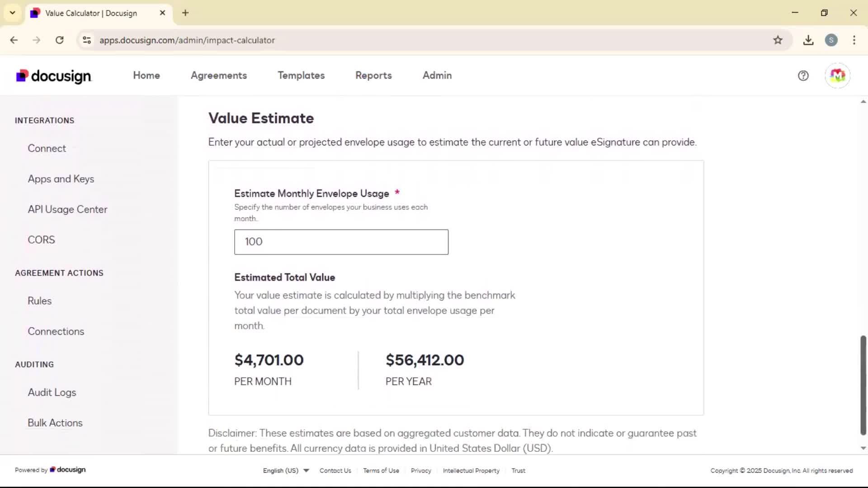Click the AGREEMENT ACTIONS section header

coord(59,273)
